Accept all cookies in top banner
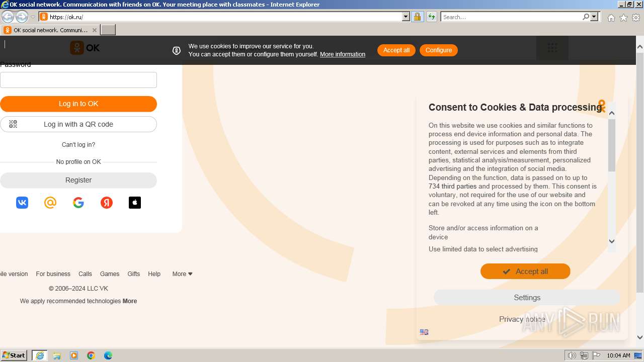Screen dimensions: 644x362 (396, 50)
